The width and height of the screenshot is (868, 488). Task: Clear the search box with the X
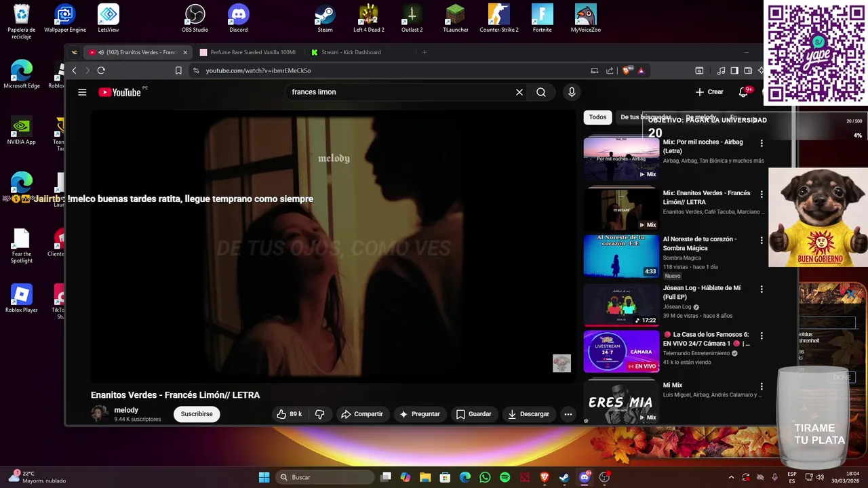[x=519, y=92]
